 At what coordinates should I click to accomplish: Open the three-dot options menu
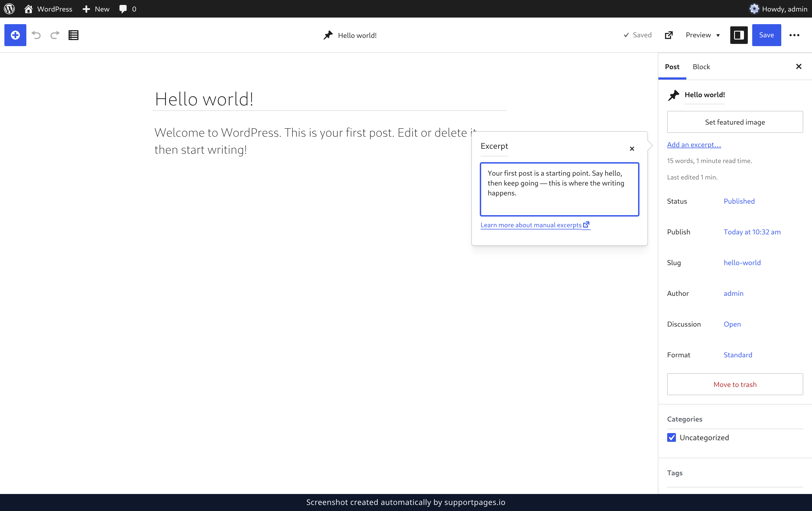(x=794, y=35)
